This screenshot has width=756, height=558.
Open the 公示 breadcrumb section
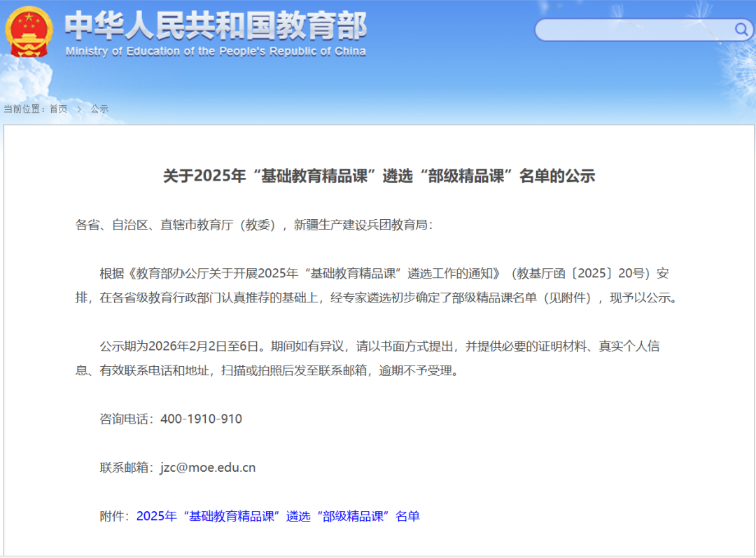(x=99, y=109)
